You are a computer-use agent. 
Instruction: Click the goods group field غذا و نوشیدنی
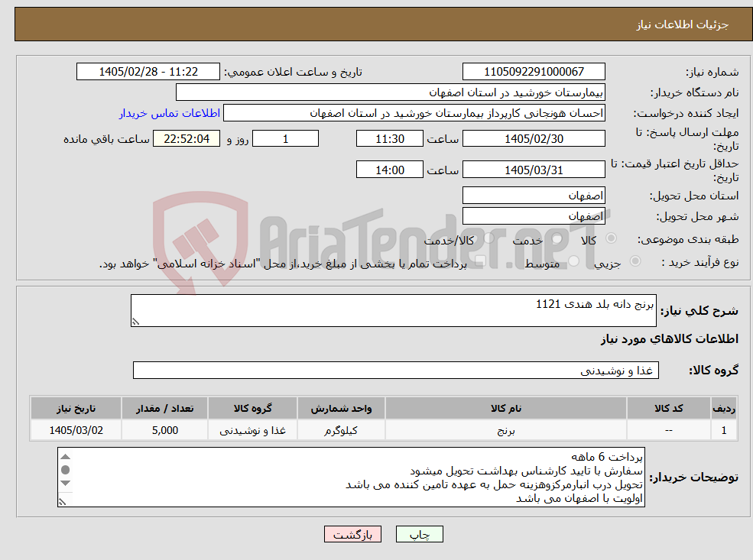click(396, 371)
